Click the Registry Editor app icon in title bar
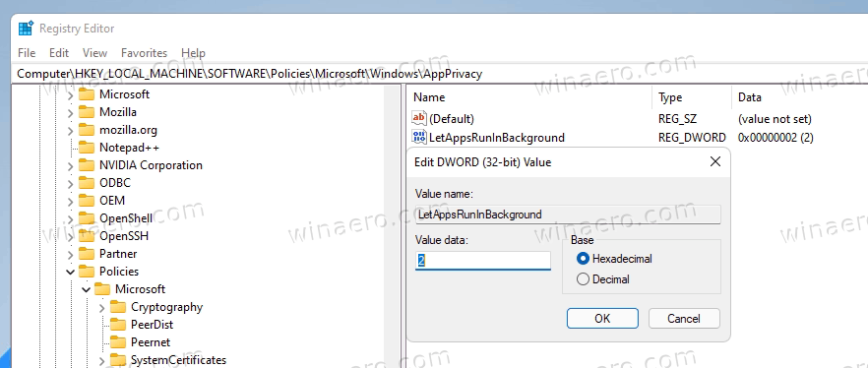The width and height of the screenshot is (868, 368). point(26,29)
